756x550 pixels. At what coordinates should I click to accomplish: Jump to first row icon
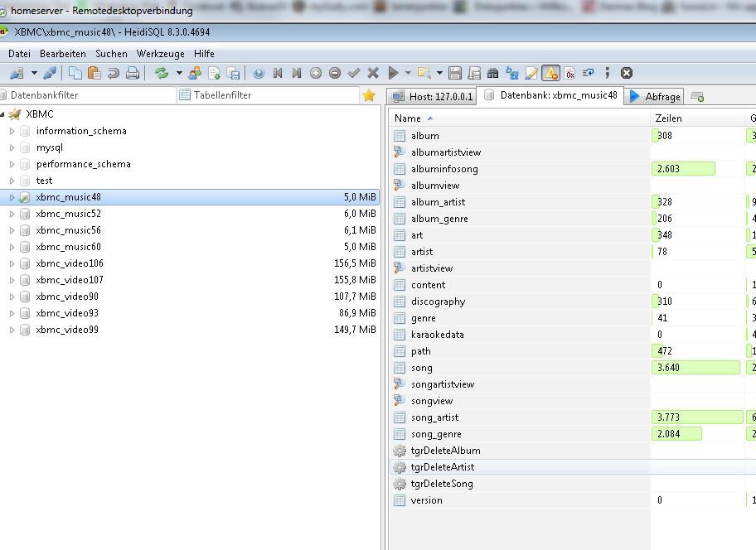tap(278, 73)
